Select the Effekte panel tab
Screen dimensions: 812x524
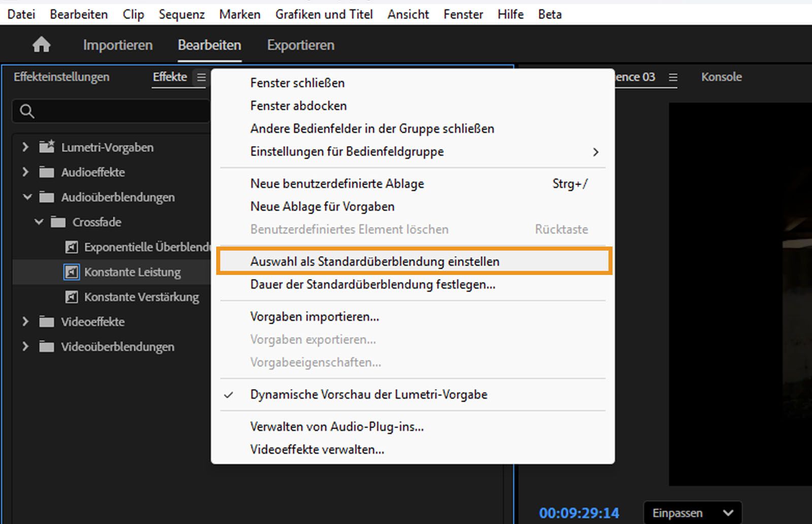point(170,77)
